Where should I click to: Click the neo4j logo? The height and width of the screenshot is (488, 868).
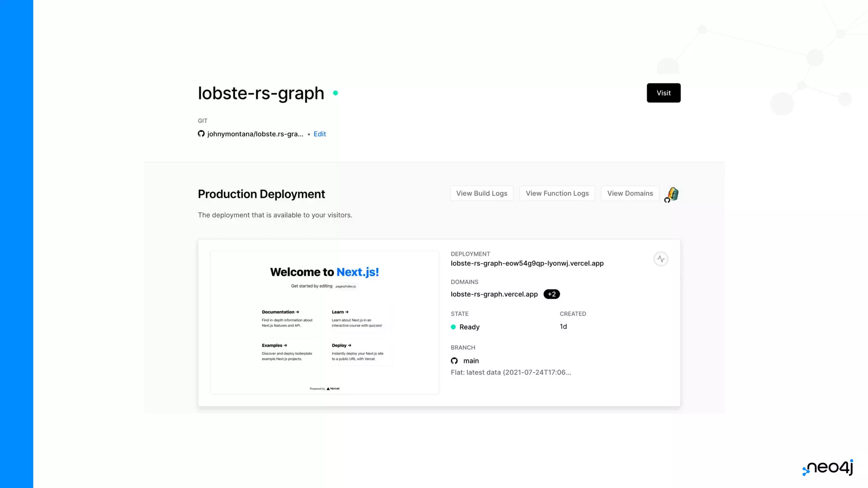tap(828, 467)
